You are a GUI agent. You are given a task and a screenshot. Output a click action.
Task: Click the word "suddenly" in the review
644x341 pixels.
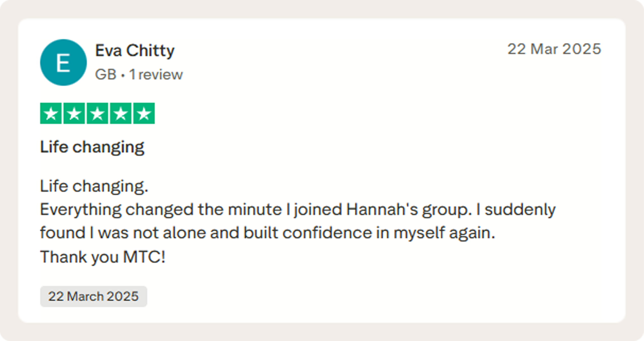[520, 210]
